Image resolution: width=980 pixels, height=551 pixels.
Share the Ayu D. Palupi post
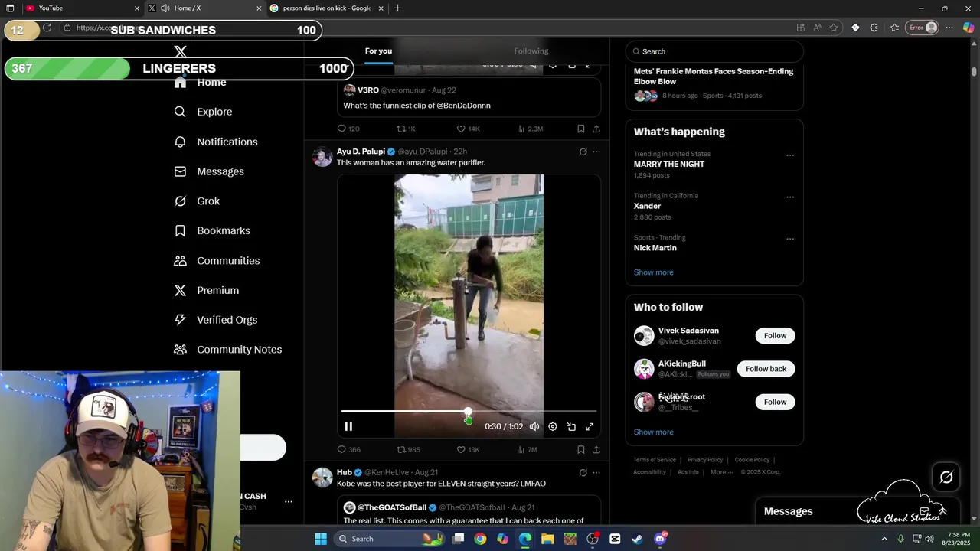pyautogui.click(x=596, y=450)
